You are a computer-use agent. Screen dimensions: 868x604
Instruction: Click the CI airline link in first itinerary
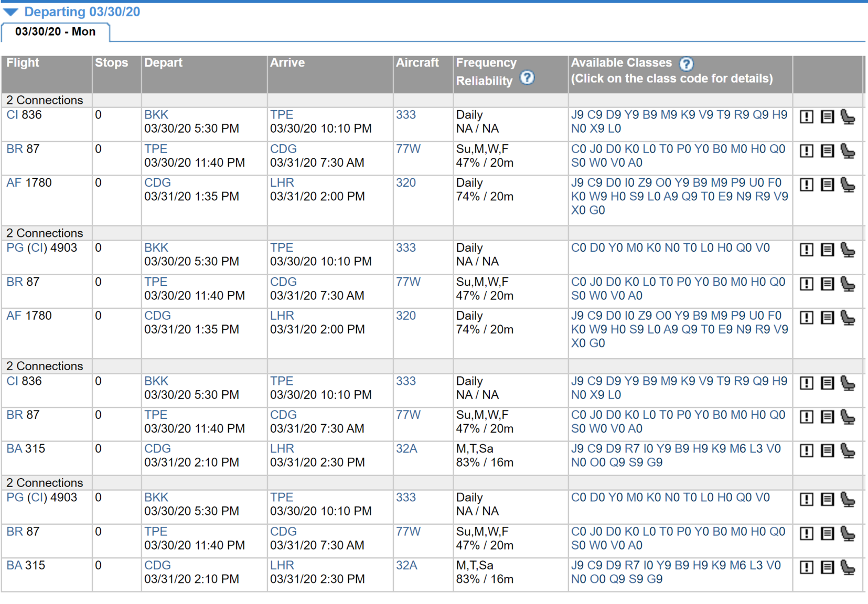tap(12, 115)
